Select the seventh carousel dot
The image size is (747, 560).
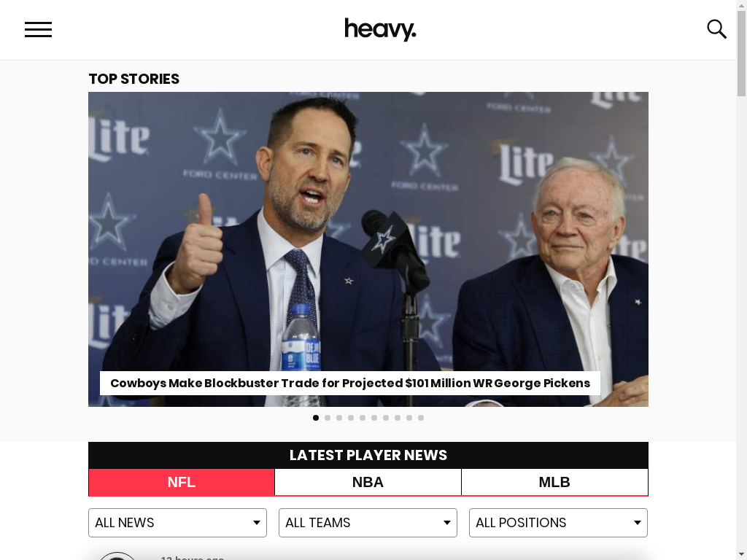(x=386, y=418)
